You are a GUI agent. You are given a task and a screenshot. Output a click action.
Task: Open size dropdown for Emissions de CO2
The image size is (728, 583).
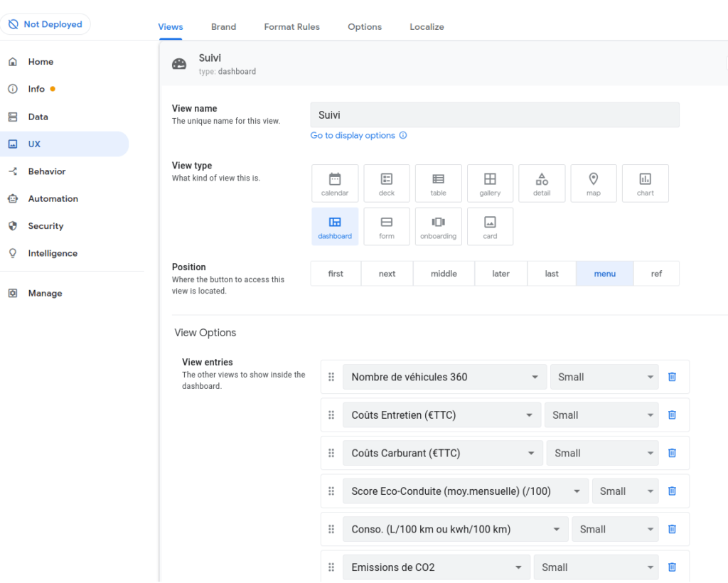(596, 567)
